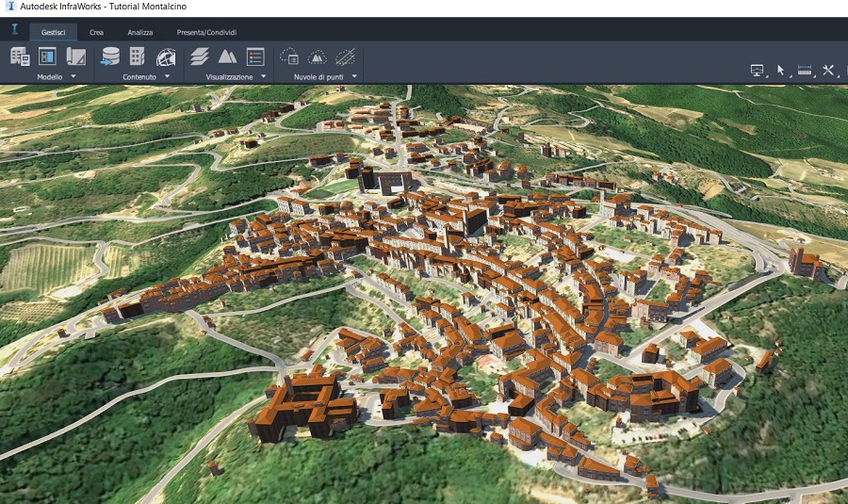Open the wrench and screwdriver tools icon
The image size is (848, 504).
coord(828,71)
